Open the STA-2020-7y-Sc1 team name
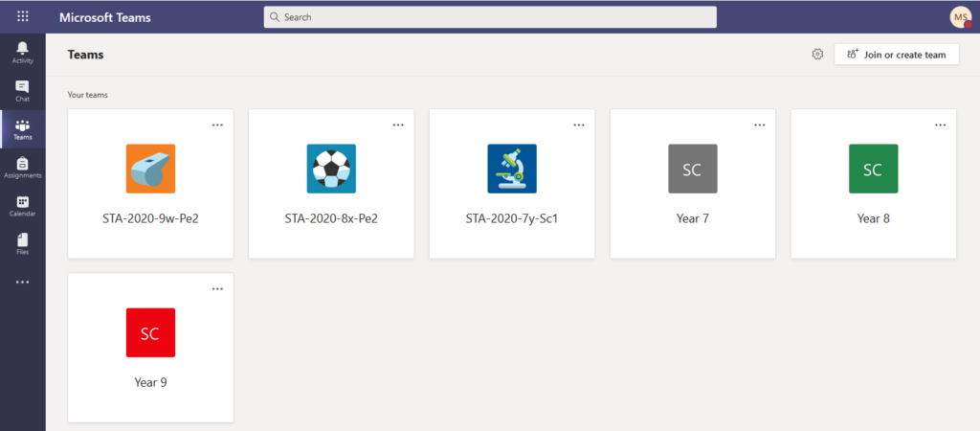 512,219
